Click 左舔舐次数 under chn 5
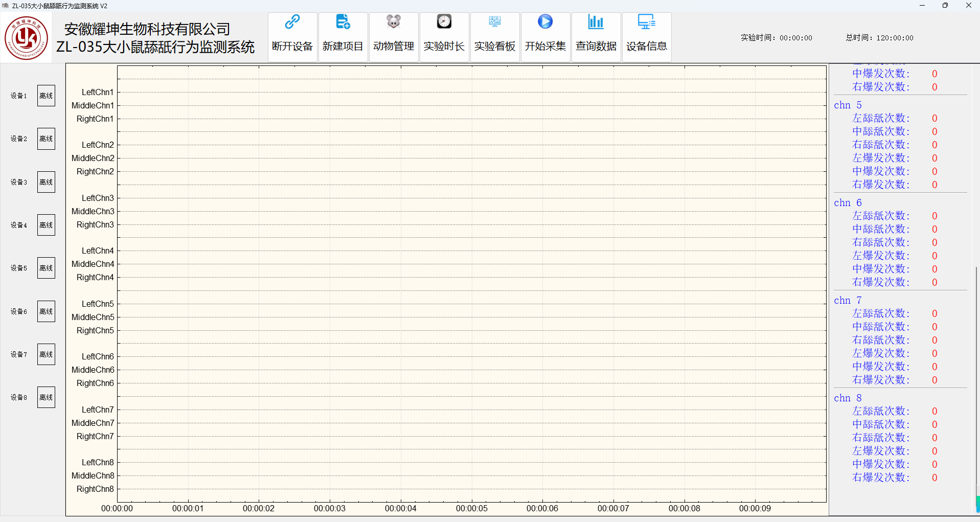 [x=881, y=119]
